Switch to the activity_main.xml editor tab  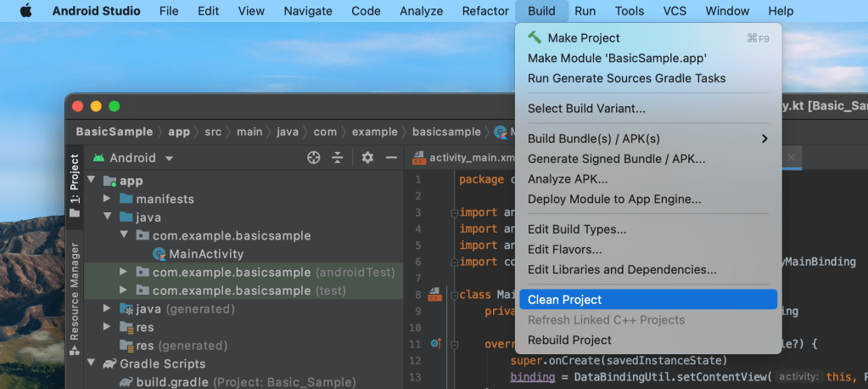470,158
